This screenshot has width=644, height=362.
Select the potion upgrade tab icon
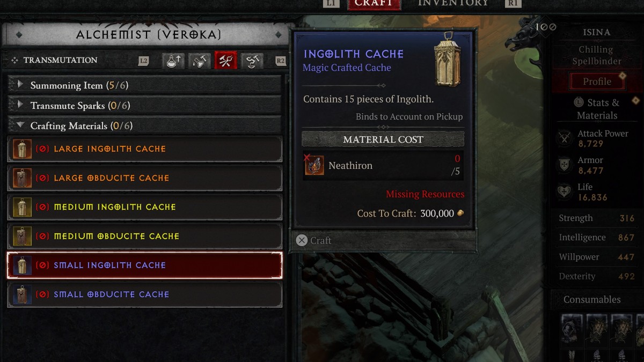(173, 61)
